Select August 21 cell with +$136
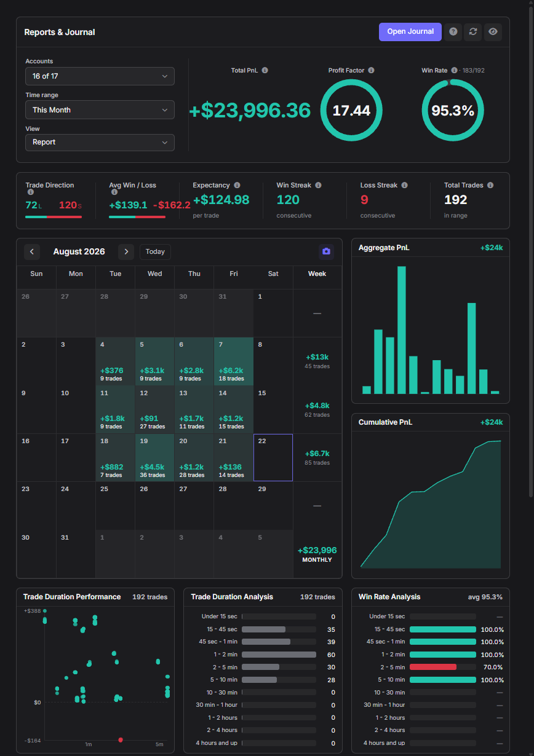Screen dimensions: 534x756 pos(233,457)
